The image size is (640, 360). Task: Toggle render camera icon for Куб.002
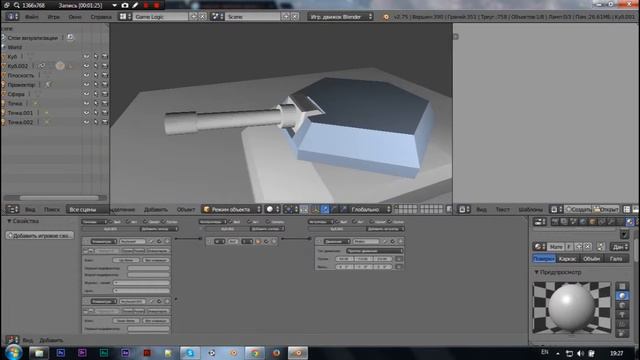(105, 66)
